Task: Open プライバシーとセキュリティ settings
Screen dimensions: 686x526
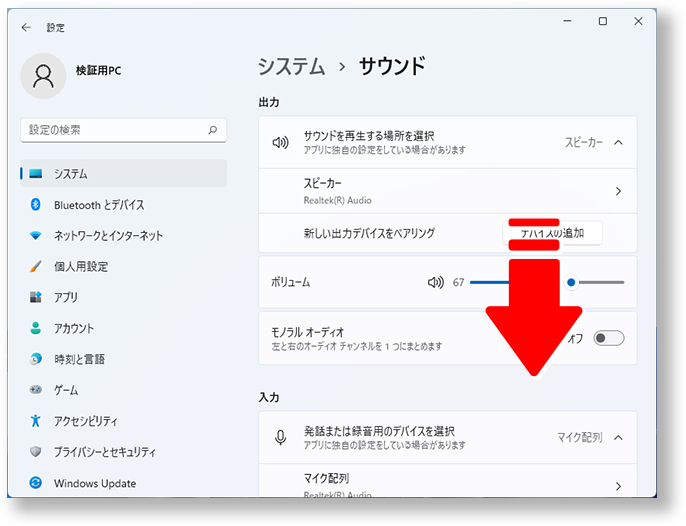Action: 124,452
